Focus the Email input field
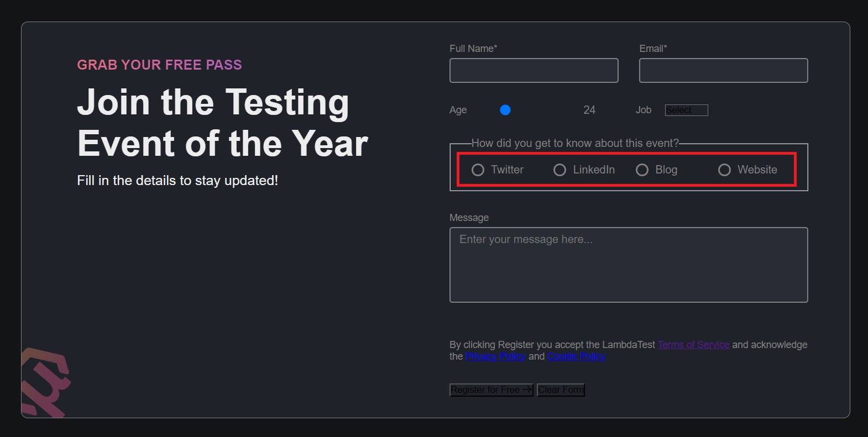This screenshot has width=868, height=437. pyautogui.click(x=723, y=71)
